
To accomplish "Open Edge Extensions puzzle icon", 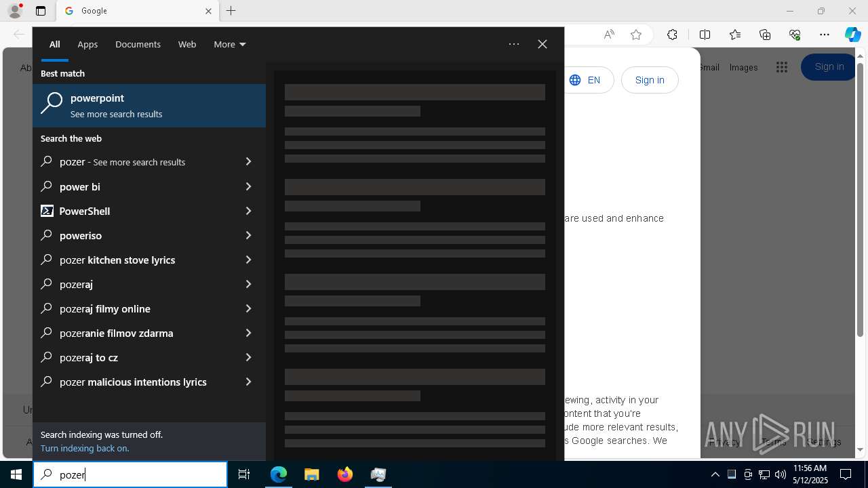I will (672, 35).
